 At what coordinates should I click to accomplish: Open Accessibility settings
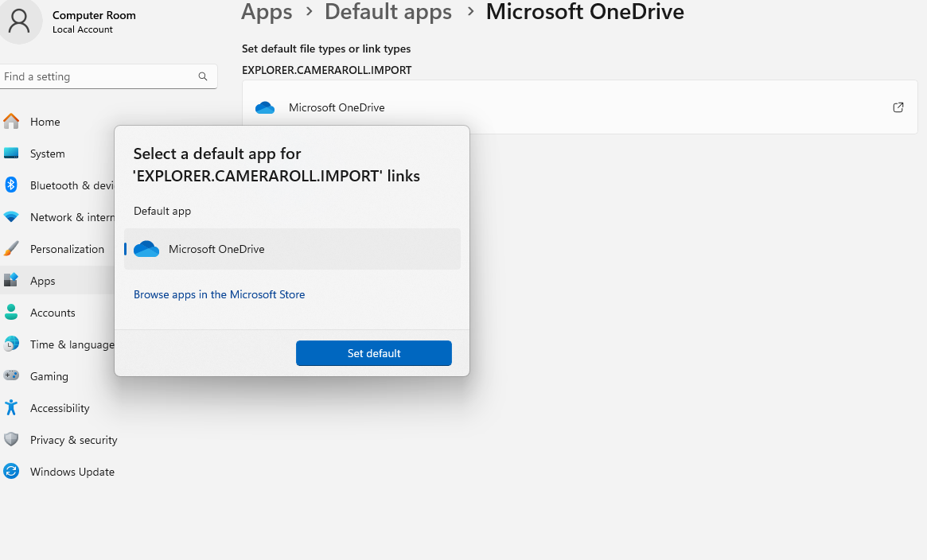click(x=59, y=408)
